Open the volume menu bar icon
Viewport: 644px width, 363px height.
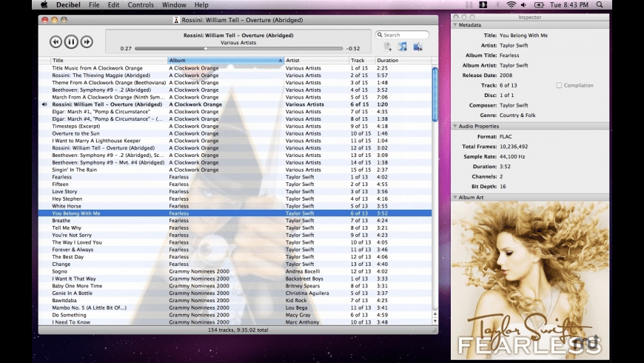tap(523, 5)
